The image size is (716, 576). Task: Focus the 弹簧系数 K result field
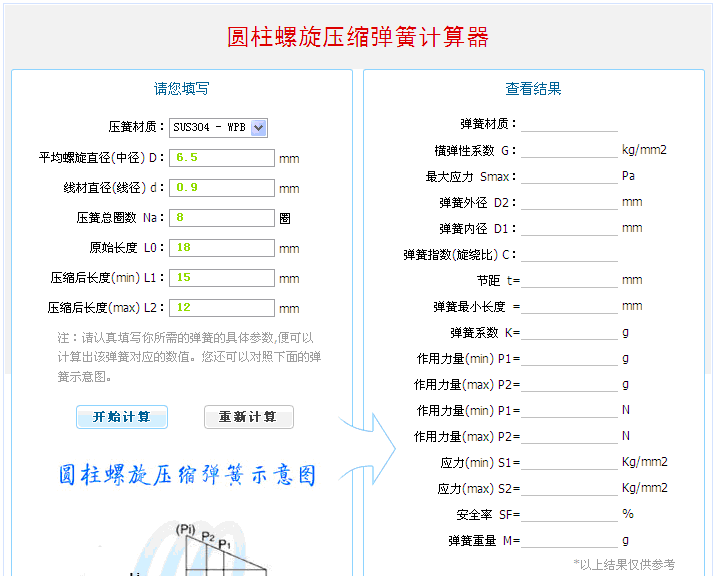coord(569,332)
